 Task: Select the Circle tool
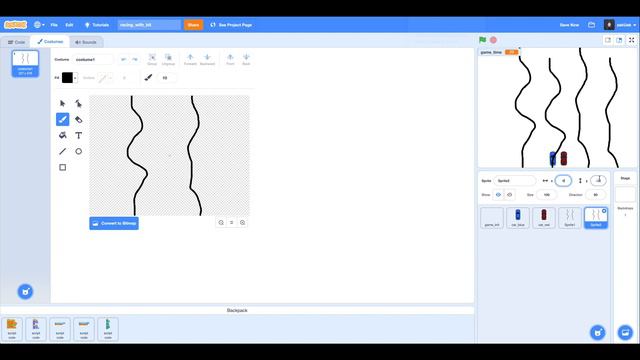[x=78, y=151]
